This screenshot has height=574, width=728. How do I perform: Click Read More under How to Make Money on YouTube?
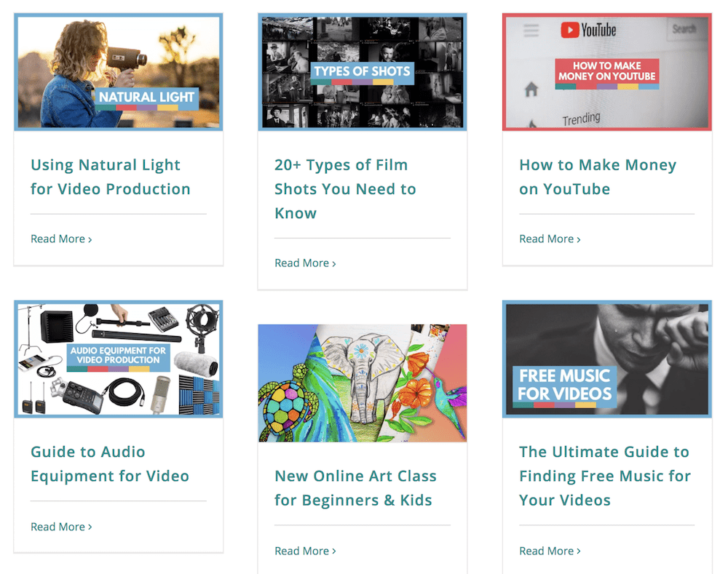[550, 239]
